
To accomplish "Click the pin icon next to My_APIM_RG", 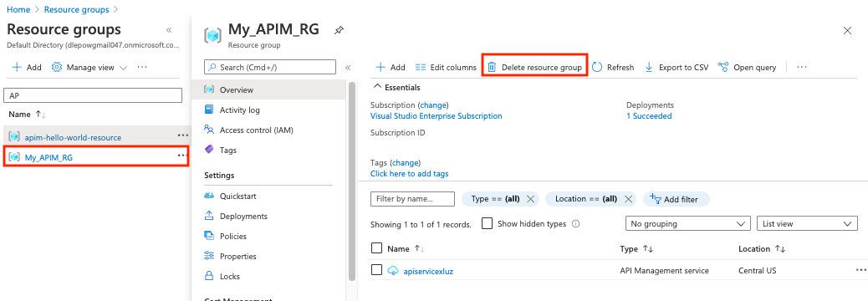I will (339, 31).
